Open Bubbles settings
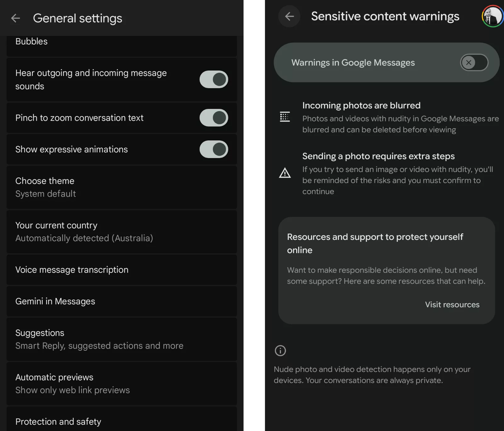 tap(122, 42)
